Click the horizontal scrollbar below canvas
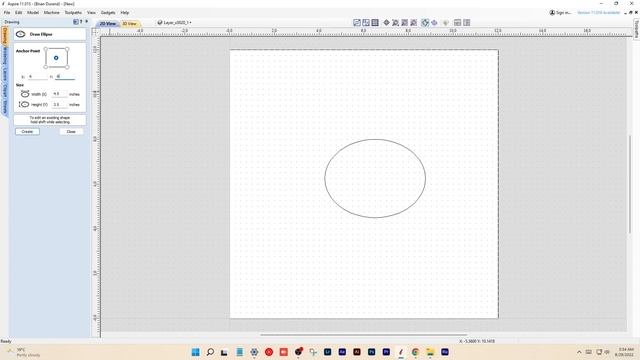The image size is (640, 360). [x=363, y=335]
